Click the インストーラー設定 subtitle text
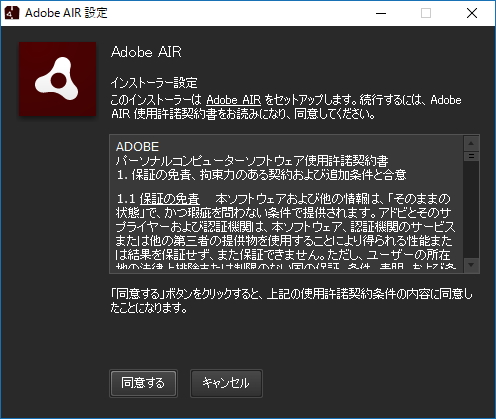This screenshot has height=419, width=496. pos(154,83)
